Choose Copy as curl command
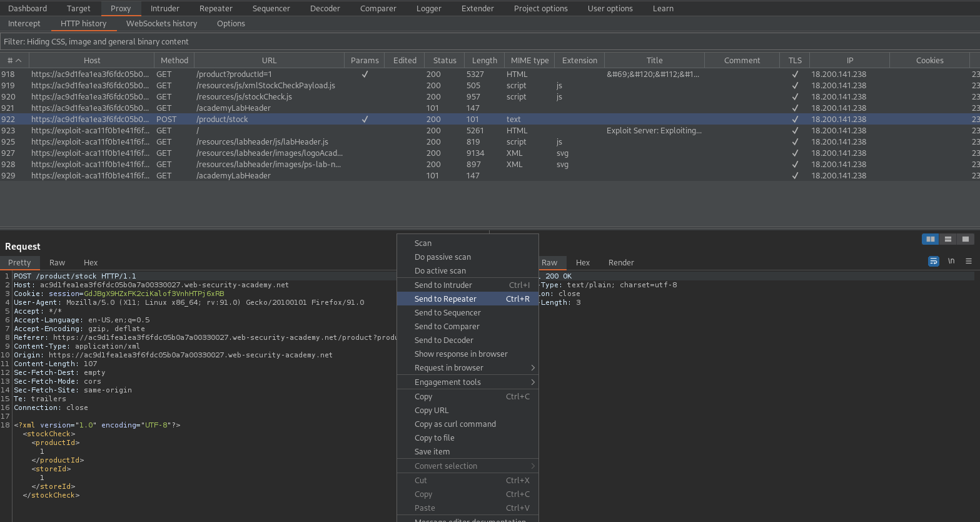The width and height of the screenshot is (980, 522). pos(468,424)
